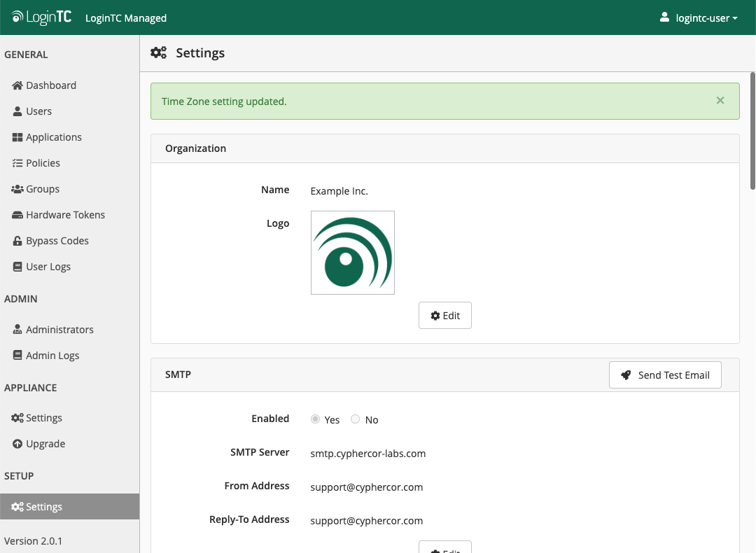The image size is (756, 553).
Task: Open User Logs in the sidebar
Action: pyautogui.click(x=48, y=267)
